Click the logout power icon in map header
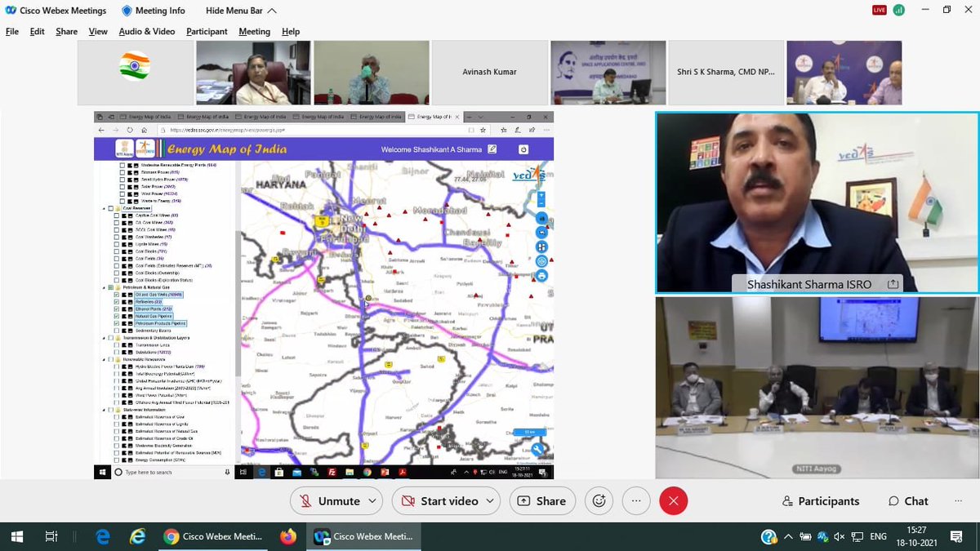Screen dimensions: 980x551 [523, 149]
